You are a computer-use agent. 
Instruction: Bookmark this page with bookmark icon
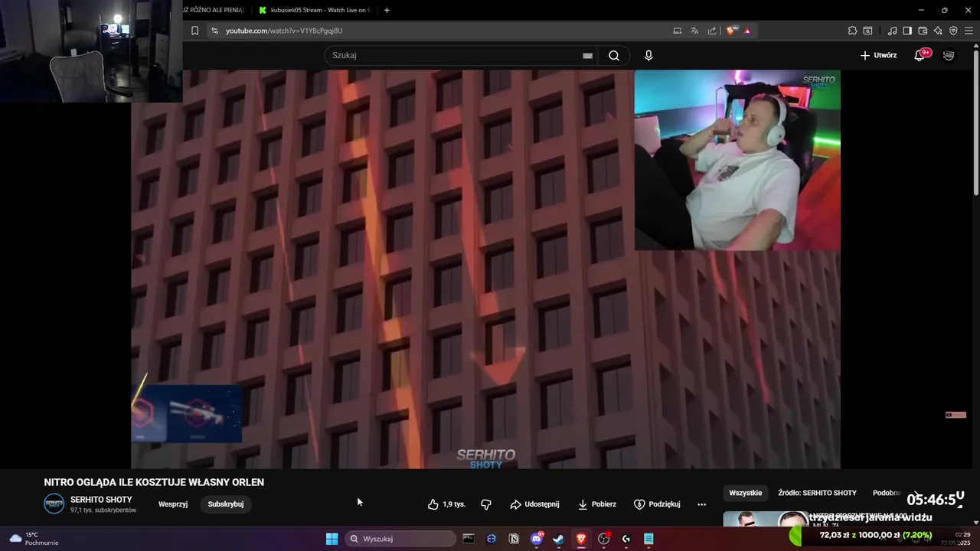click(x=194, y=31)
